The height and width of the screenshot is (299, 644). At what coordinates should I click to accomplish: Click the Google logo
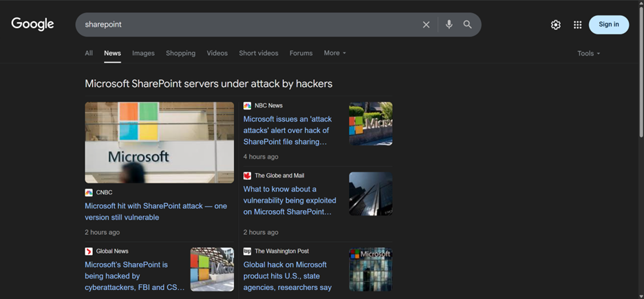point(32,24)
